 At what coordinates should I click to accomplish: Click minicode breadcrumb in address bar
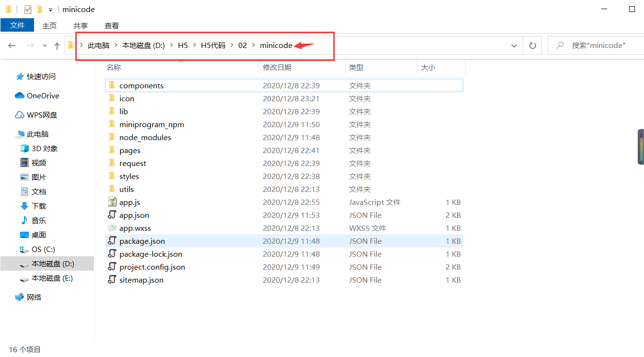(276, 46)
